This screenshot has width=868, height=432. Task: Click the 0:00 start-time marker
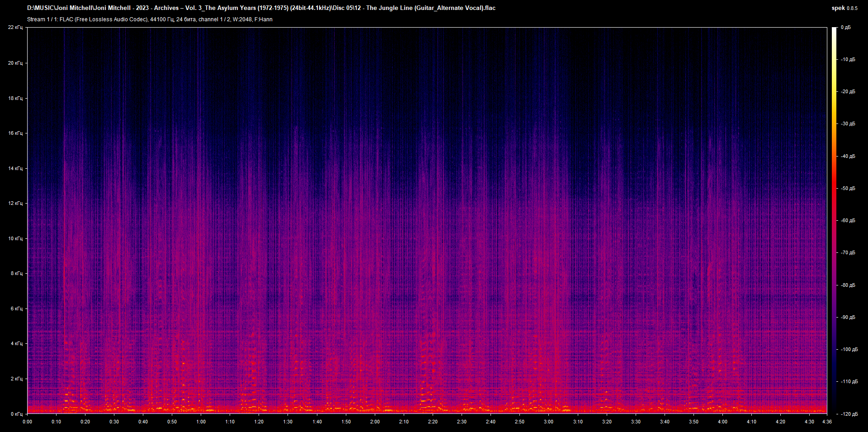pyautogui.click(x=28, y=421)
